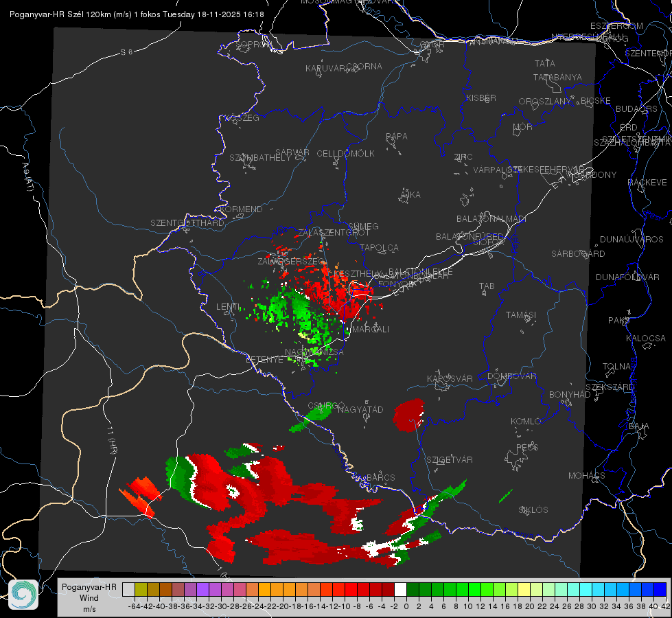Click the SZIGETVAR city label

pyautogui.click(x=450, y=460)
